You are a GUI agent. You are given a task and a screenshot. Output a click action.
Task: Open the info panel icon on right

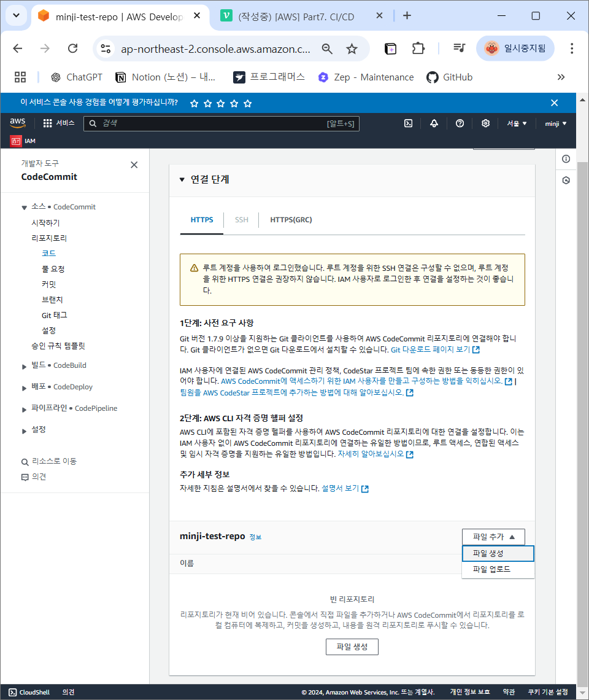tap(566, 159)
